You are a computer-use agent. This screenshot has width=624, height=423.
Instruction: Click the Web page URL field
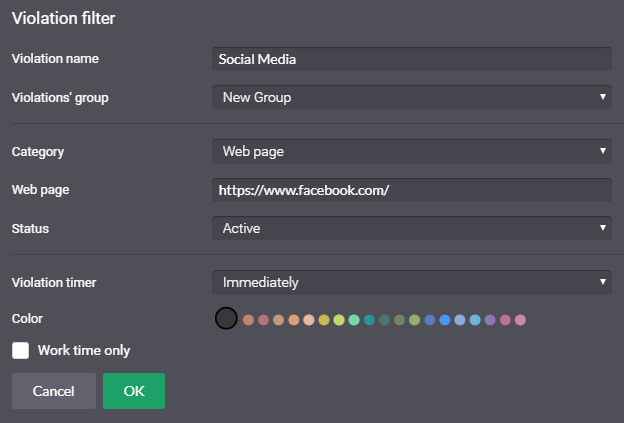[412, 190]
